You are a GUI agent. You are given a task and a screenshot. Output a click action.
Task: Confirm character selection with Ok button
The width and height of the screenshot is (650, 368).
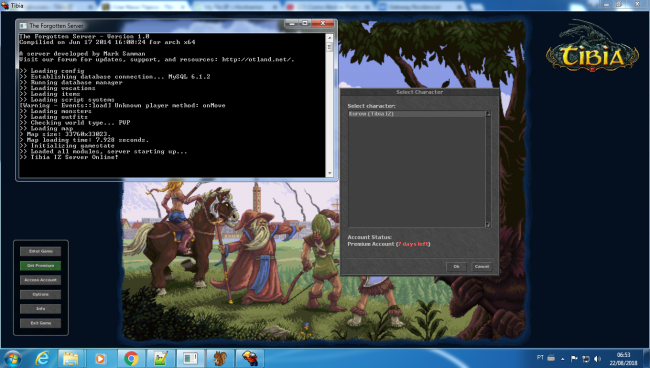[x=456, y=266]
